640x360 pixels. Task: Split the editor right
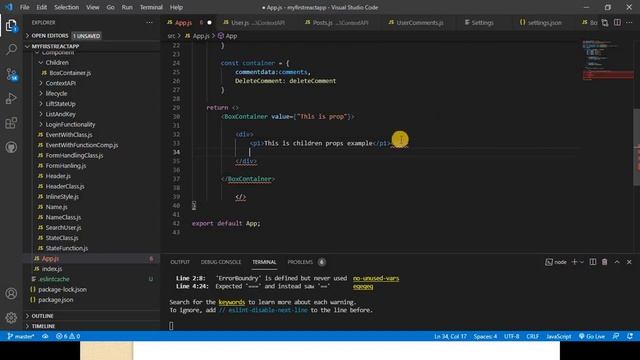(x=617, y=22)
